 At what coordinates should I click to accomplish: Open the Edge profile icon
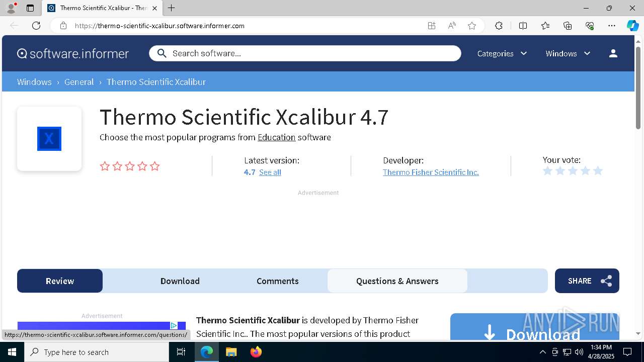(x=11, y=8)
